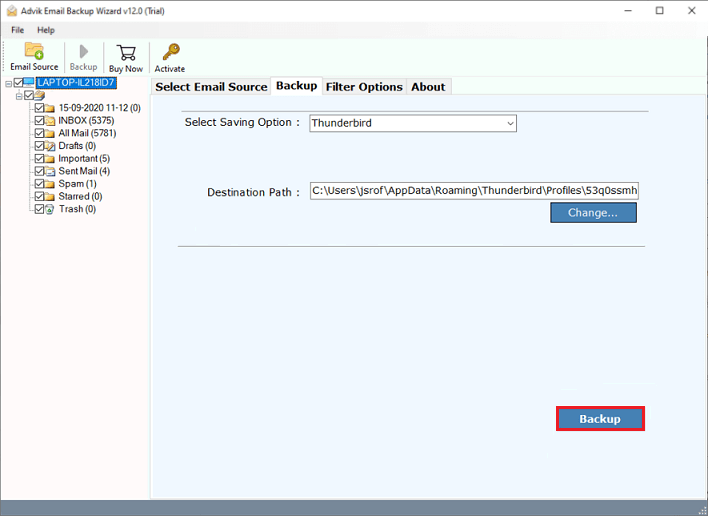Switch to Select Email Source tab

coord(211,87)
